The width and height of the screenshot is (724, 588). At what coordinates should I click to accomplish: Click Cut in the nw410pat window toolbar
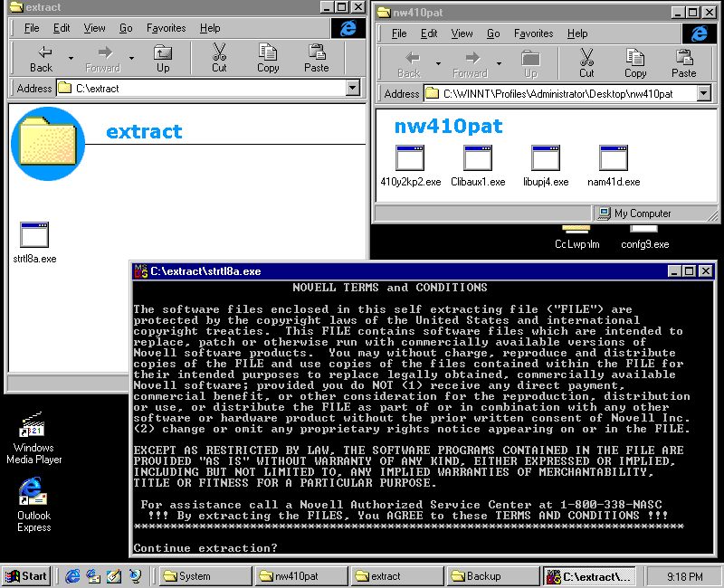586,64
